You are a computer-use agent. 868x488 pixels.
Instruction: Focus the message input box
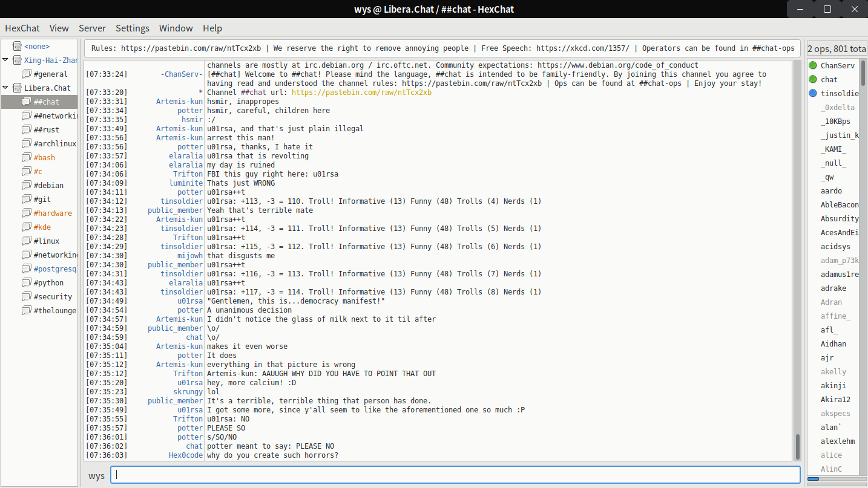click(455, 475)
